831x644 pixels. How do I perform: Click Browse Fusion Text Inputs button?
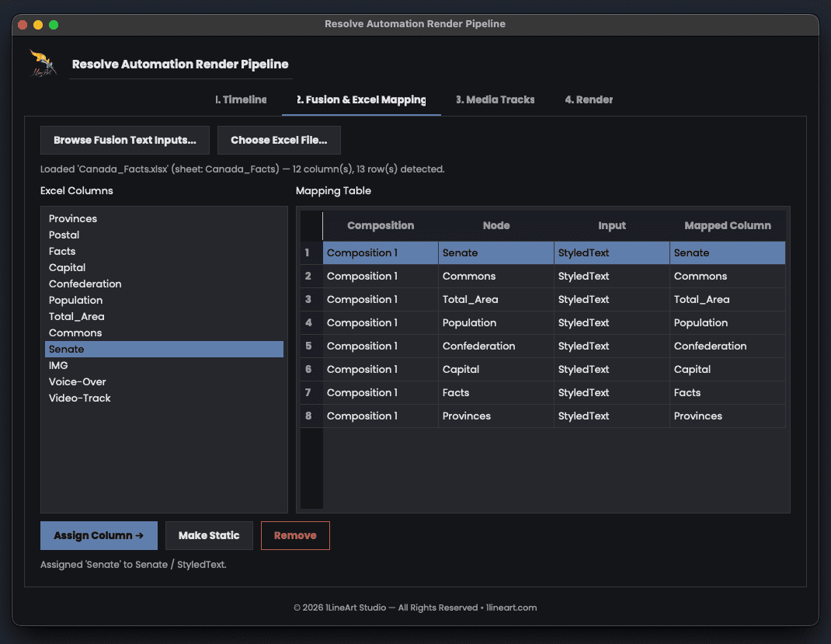(125, 140)
